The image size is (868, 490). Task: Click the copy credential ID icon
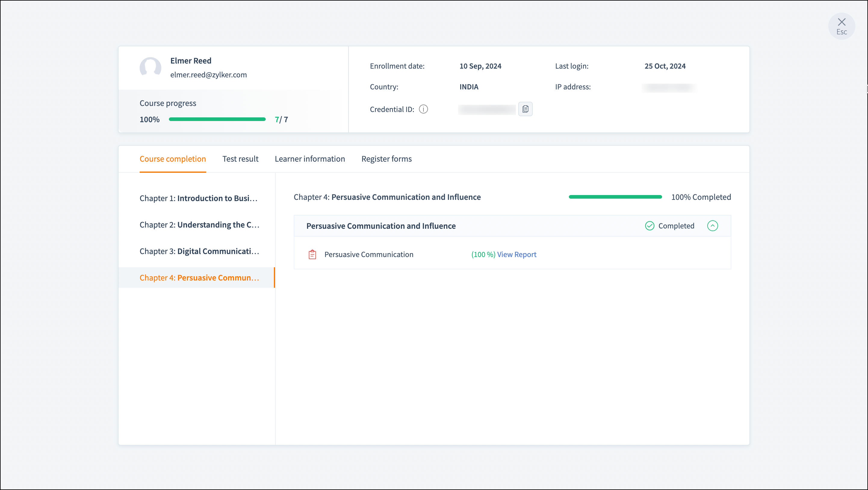525,109
